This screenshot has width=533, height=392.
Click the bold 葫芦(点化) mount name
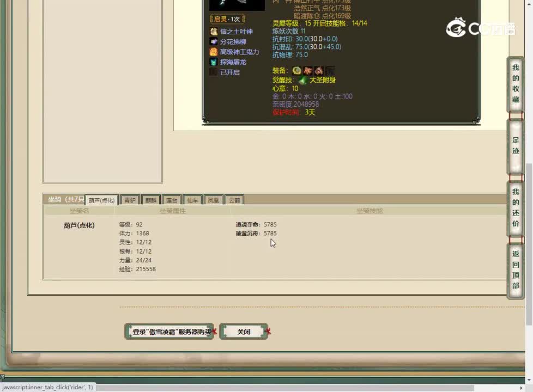coord(79,225)
